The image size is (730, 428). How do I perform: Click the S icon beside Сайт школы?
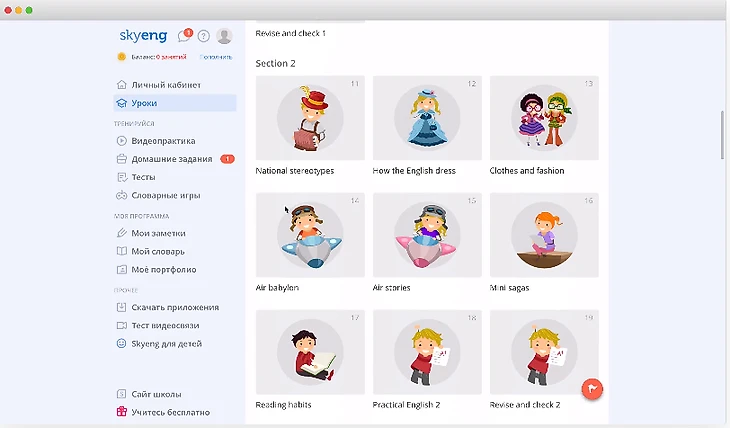coord(122,394)
